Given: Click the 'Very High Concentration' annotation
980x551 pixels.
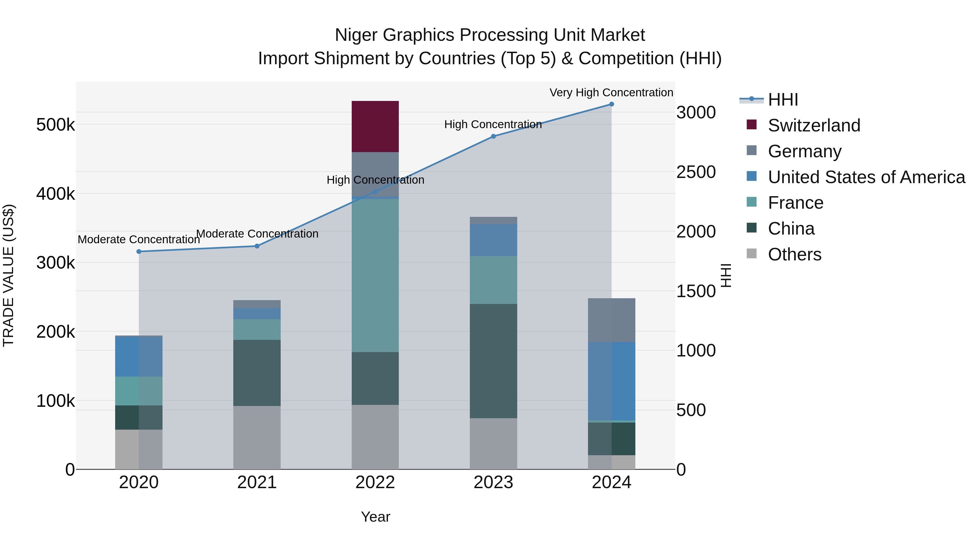Looking at the screenshot, I should click(611, 93).
